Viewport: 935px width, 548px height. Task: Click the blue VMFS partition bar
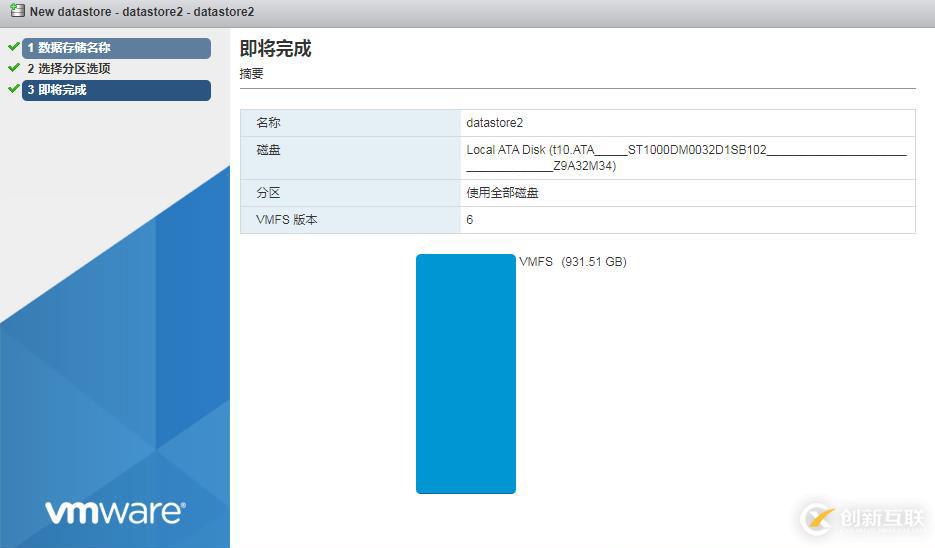click(466, 374)
